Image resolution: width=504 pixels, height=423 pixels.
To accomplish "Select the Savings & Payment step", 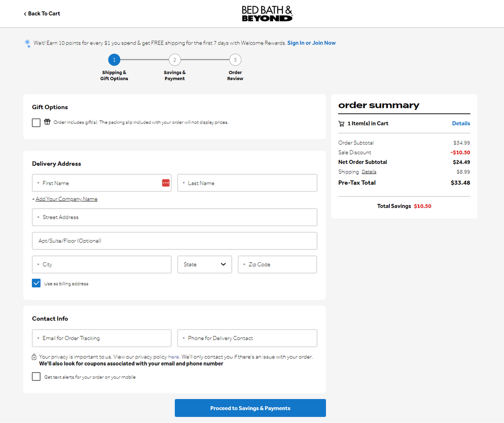I will [x=175, y=60].
